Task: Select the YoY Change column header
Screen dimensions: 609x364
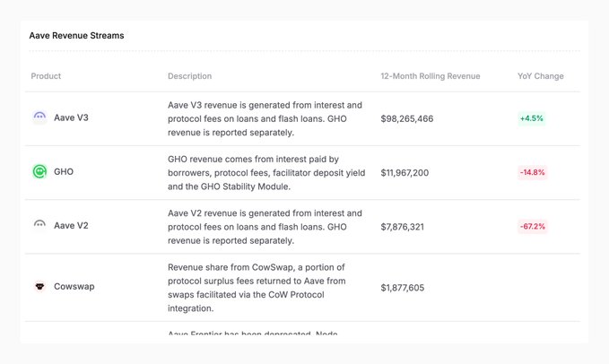Action: 540,76
